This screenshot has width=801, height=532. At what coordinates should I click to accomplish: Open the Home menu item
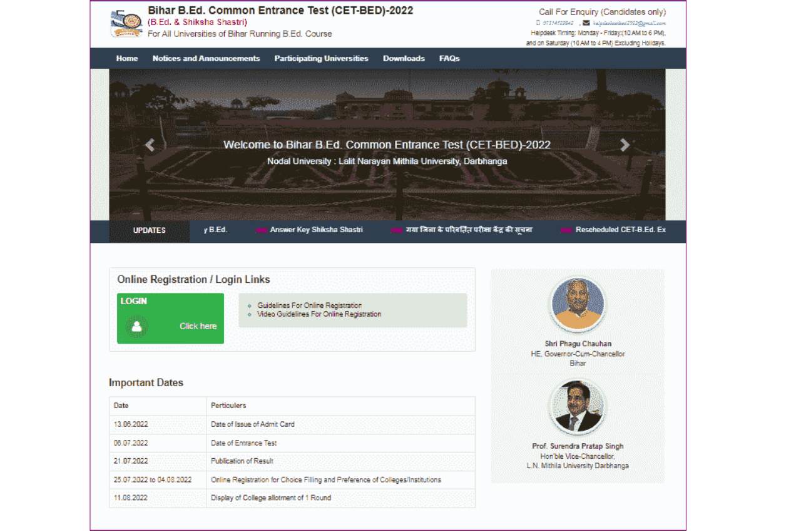pyautogui.click(x=127, y=58)
